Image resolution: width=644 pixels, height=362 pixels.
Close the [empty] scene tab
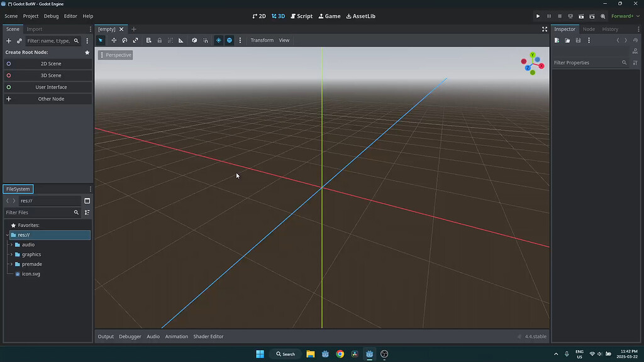(121, 29)
